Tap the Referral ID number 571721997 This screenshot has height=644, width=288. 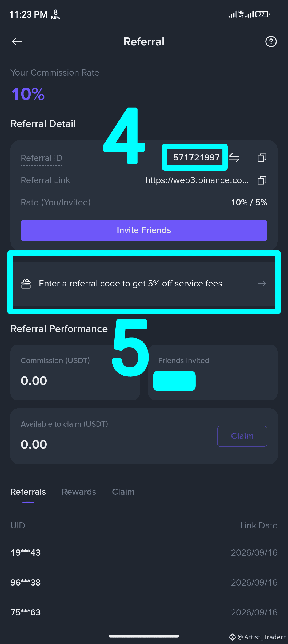tap(197, 158)
